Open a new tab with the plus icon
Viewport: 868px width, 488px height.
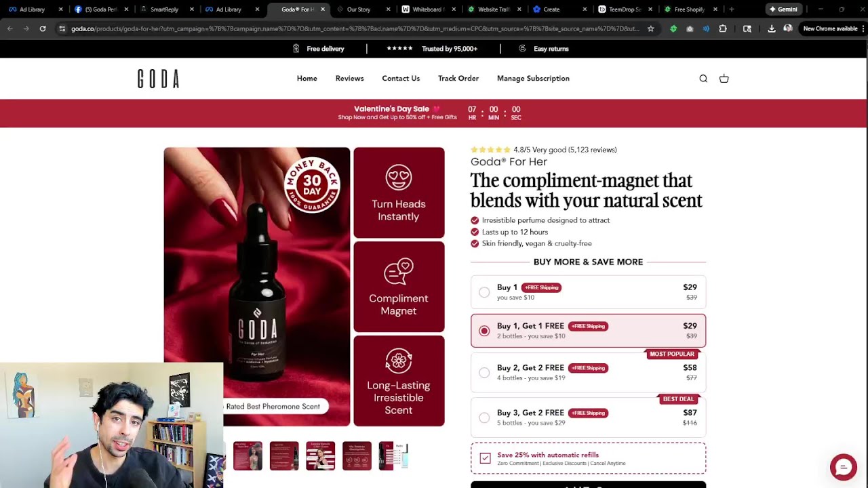(731, 9)
